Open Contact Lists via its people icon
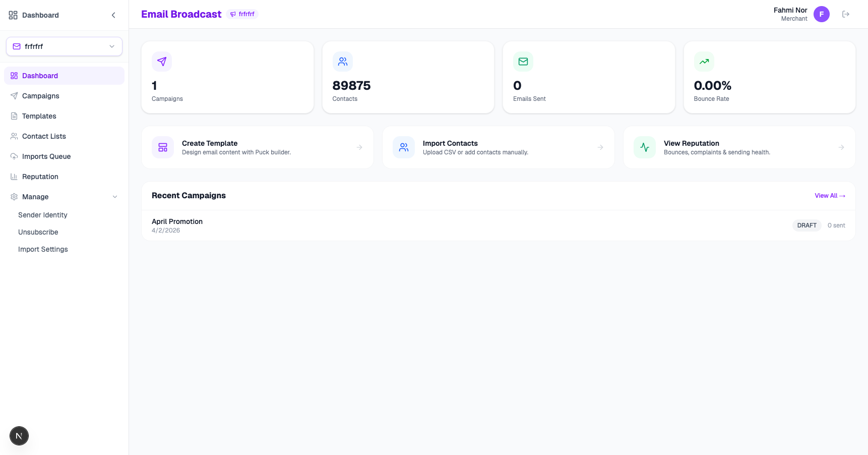Image resolution: width=868 pixels, height=455 pixels. (15, 136)
